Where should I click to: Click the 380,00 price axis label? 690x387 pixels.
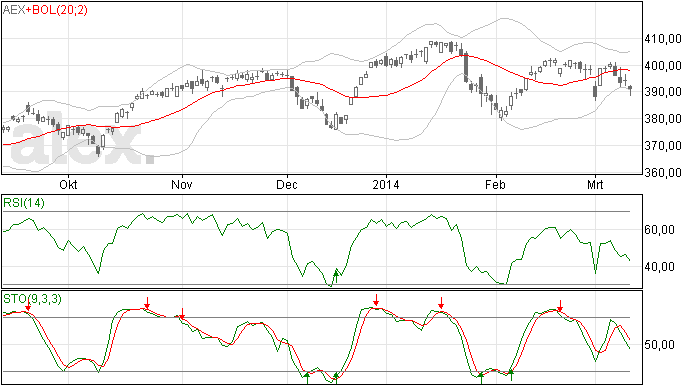663,119
